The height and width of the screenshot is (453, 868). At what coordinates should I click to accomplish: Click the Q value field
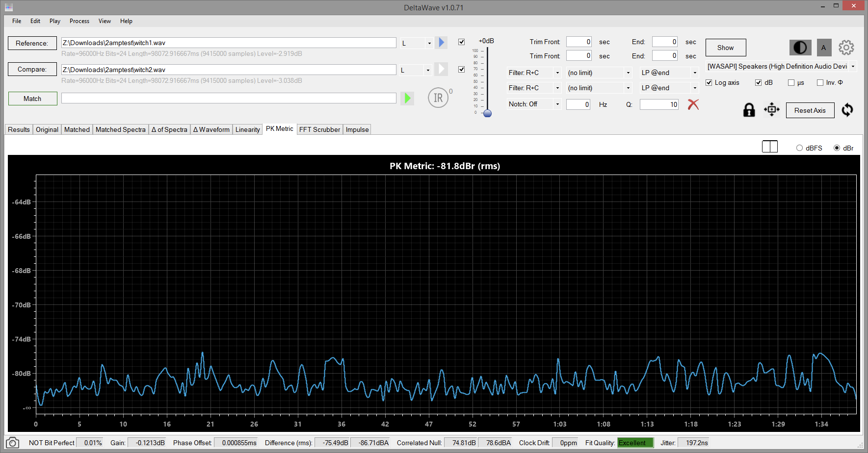[659, 104]
